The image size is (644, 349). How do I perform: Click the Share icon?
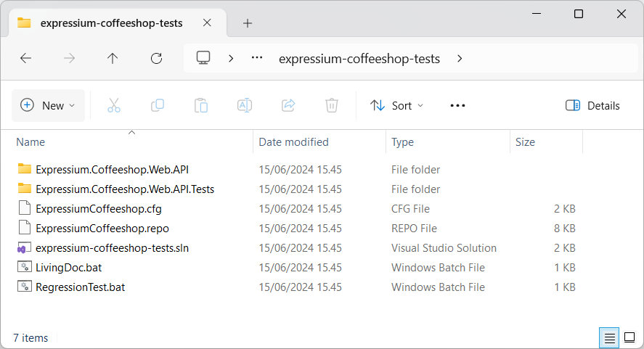click(x=288, y=105)
